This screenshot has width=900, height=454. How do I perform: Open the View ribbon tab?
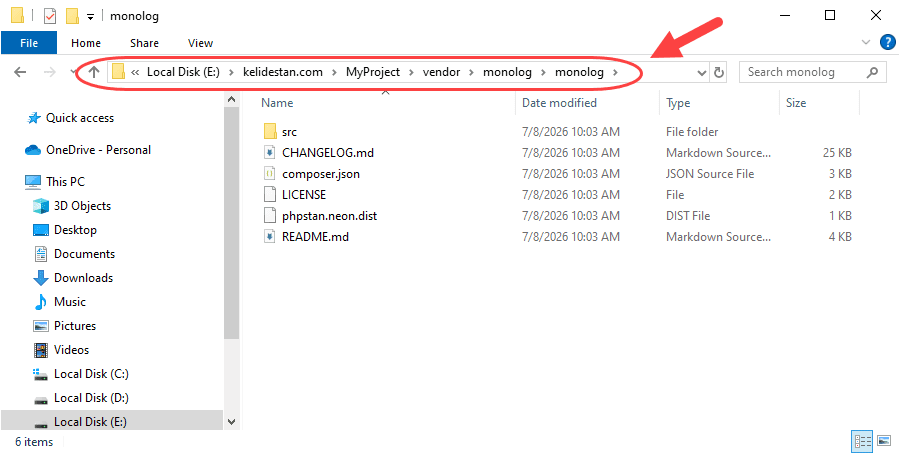[x=200, y=43]
